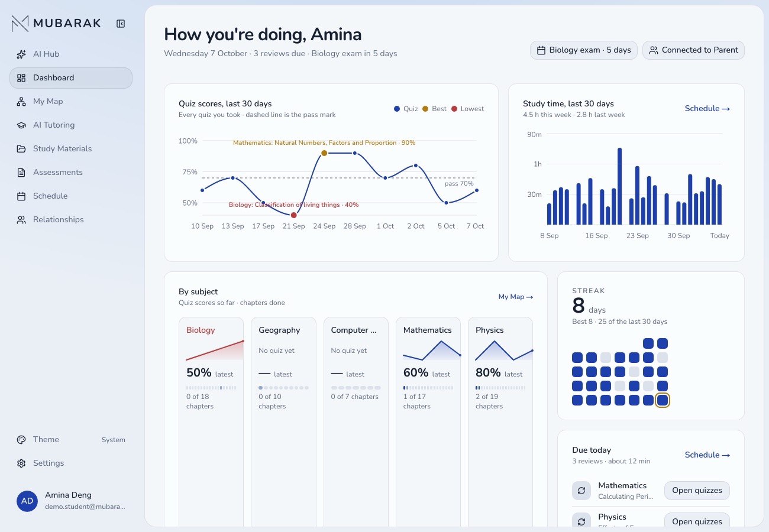
Task: Change the Theme set to System
Action: (71, 439)
